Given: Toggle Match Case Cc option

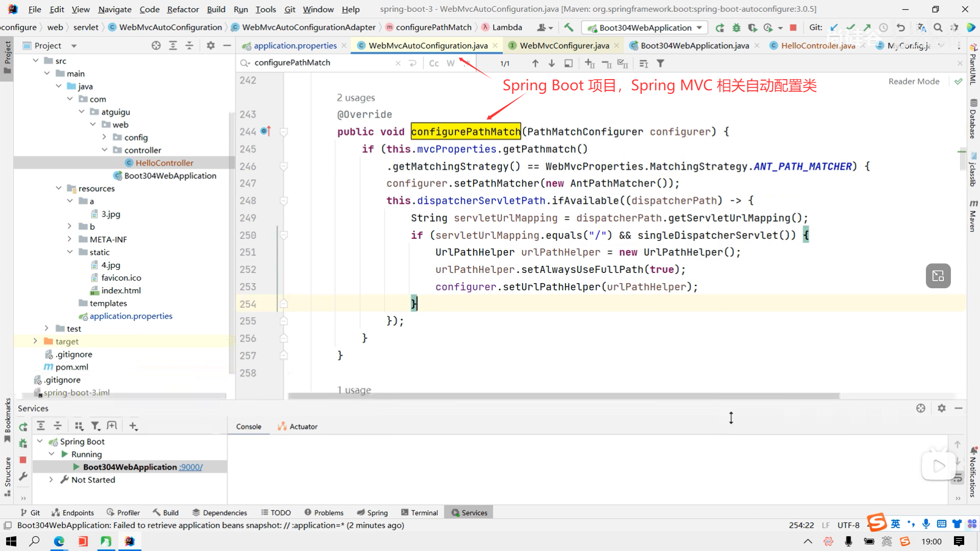Looking at the screenshot, I should click(434, 63).
